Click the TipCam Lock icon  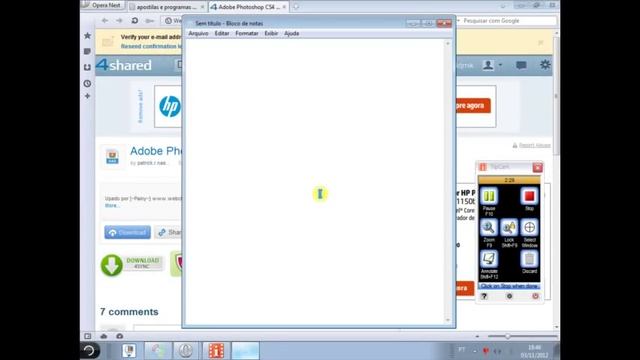coord(509,228)
